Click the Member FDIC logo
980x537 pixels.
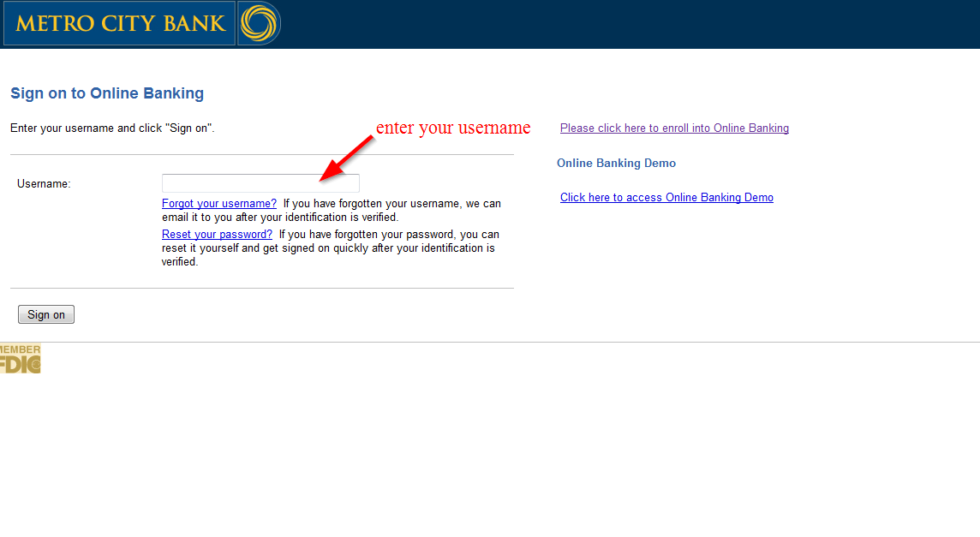tap(20, 359)
